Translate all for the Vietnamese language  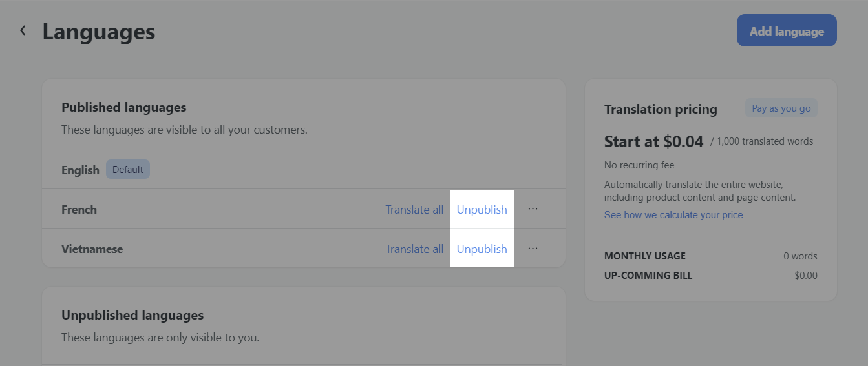pyautogui.click(x=414, y=249)
